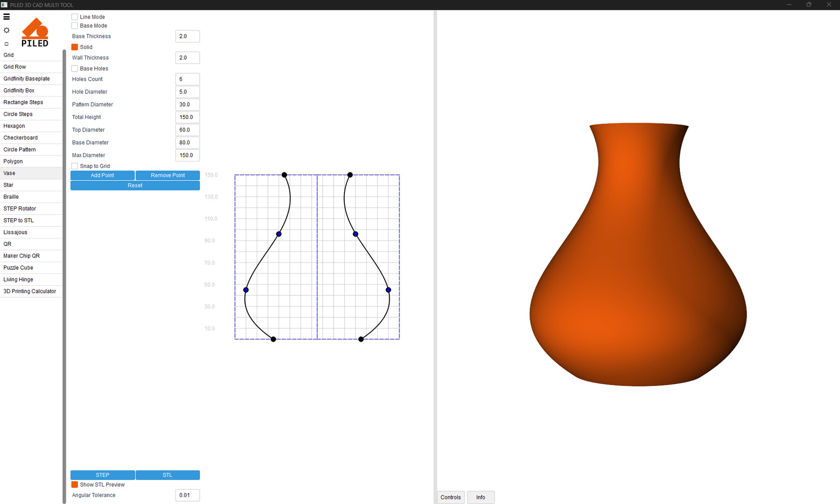Click the Total Height input field
The width and height of the screenshot is (840, 504).
click(x=187, y=117)
